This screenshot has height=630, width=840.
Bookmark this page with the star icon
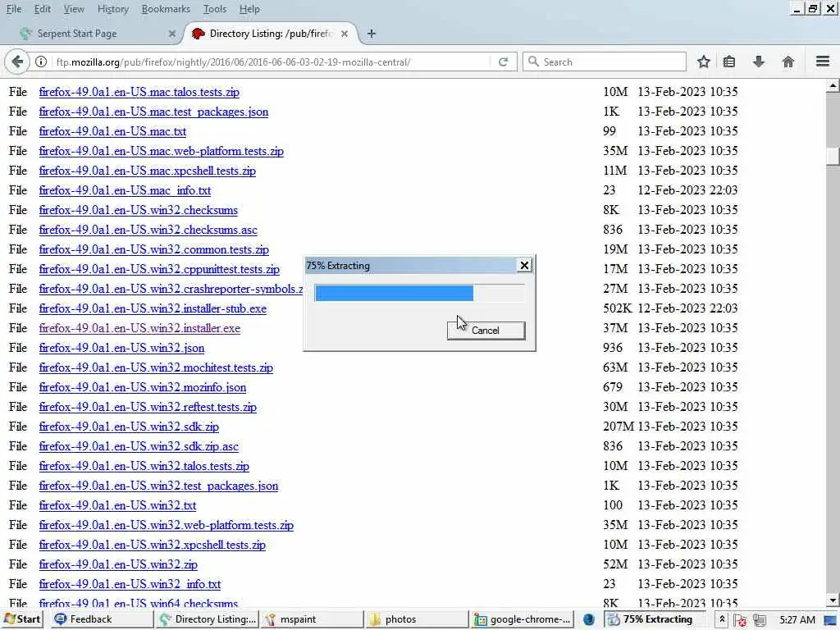pyautogui.click(x=703, y=62)
